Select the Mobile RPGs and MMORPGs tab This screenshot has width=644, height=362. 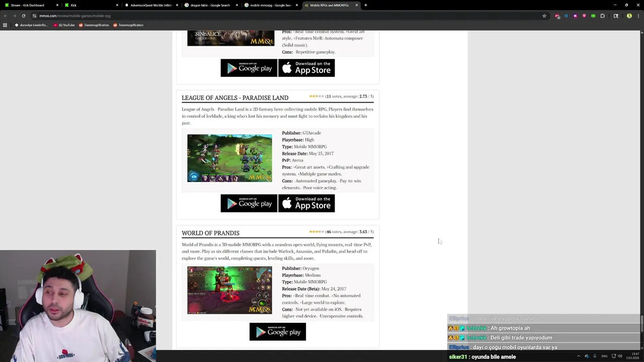point(331,5)
